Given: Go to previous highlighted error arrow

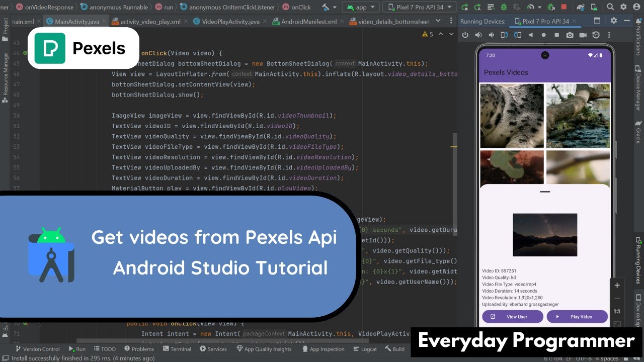Looking at the screenshot, I should click(x=441, y=34).
